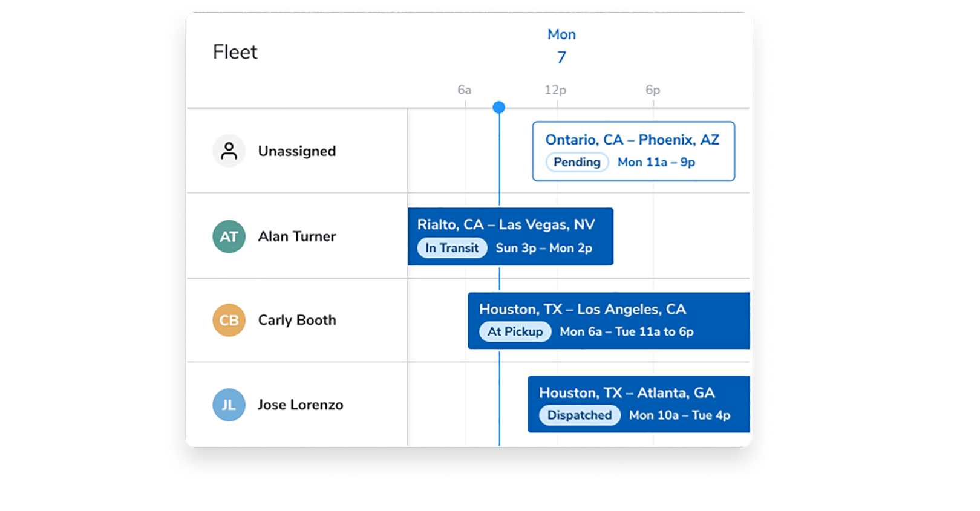This screenshot has width=980, height=511.
Task: Click the Dispatched status badge
Action: click(580, 415)
